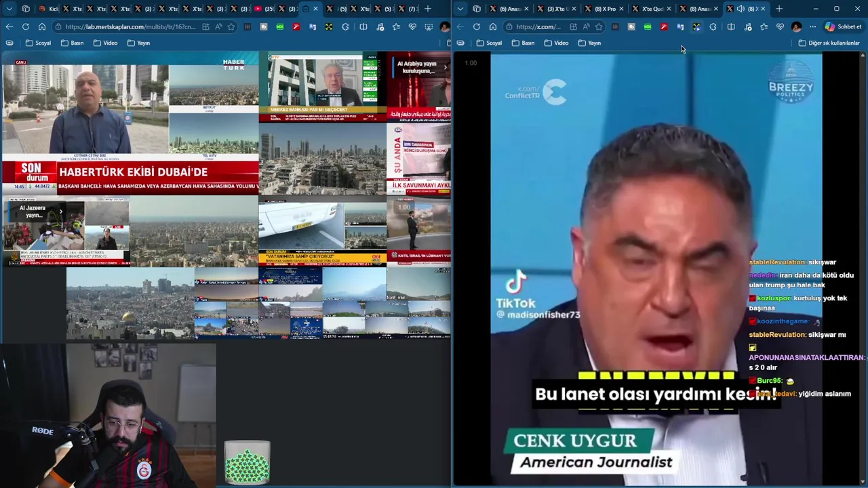Viewport: 868px width, 488px height.
Task: Open tab actions chevron in right window
Action: click(460, 9)
